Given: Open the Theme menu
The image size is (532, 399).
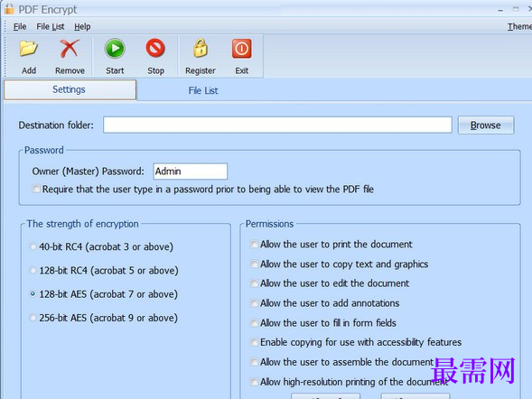Looking at the screenshot, I should pos(519,26).
